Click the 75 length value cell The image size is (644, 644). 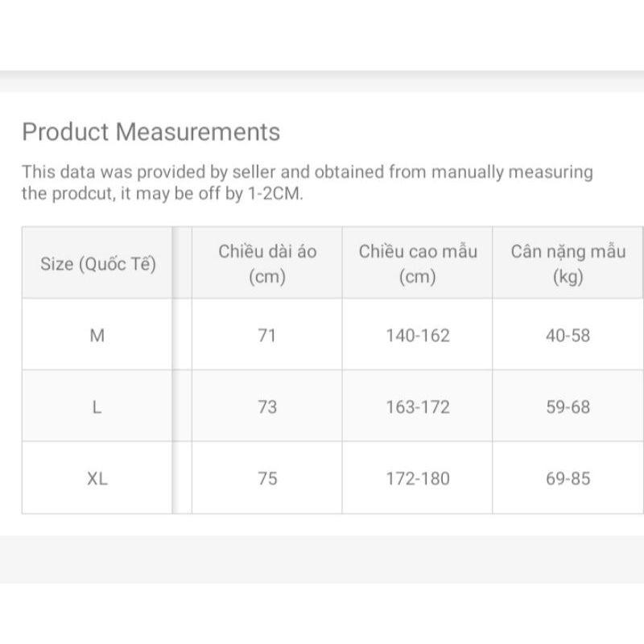[267, 478]
